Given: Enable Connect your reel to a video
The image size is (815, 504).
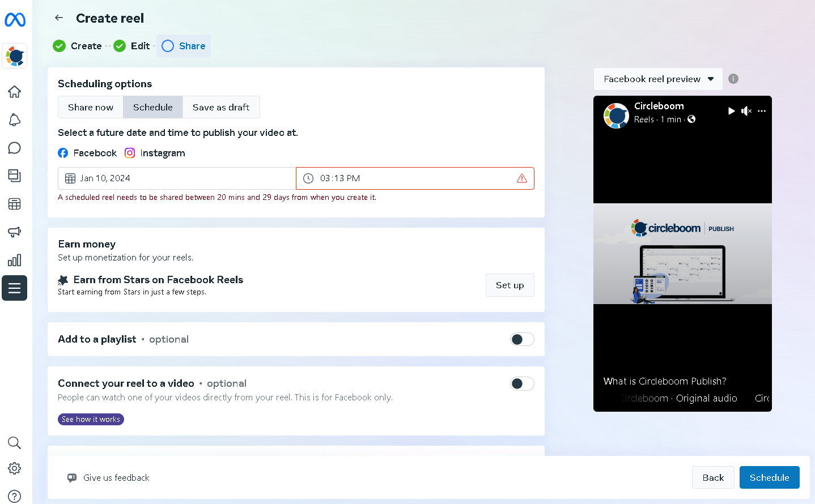Looking at the screenshot, I should [x=521, y=383].
